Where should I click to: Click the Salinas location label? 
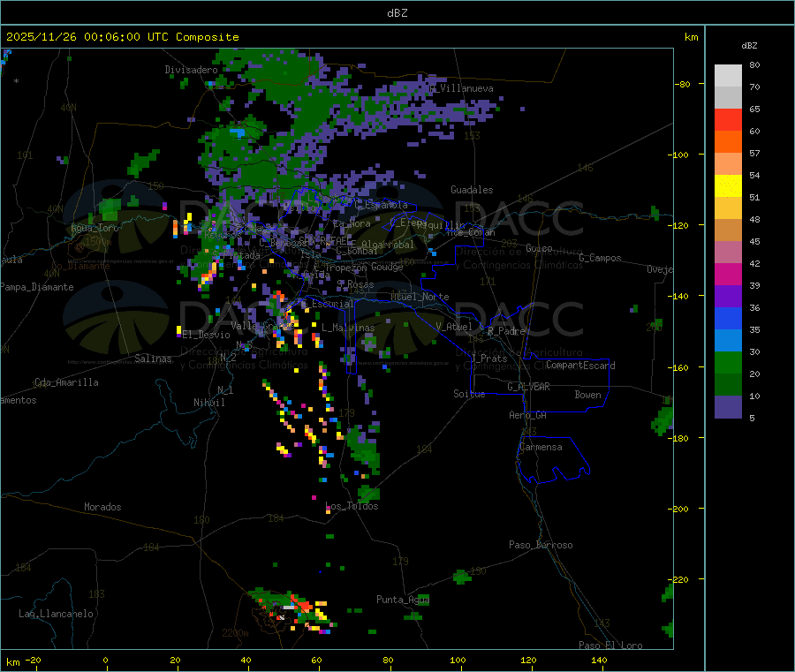click(153, 359)
